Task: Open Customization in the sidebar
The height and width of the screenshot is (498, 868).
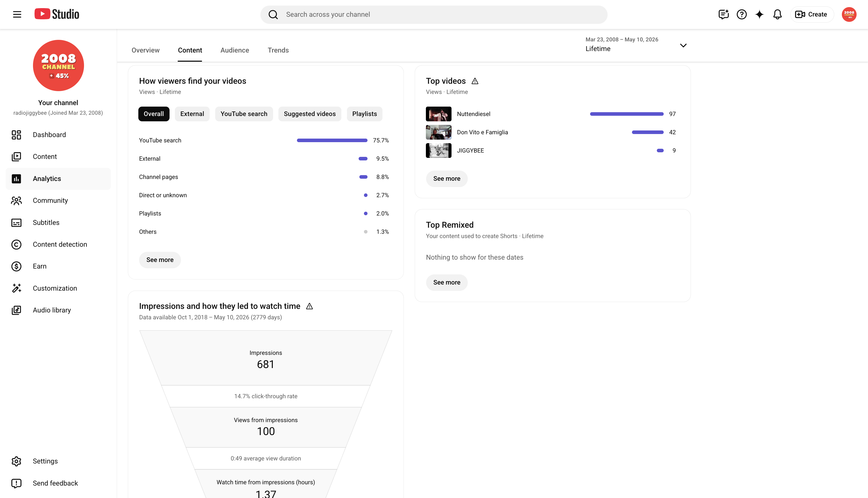Action: pos(58,288)
